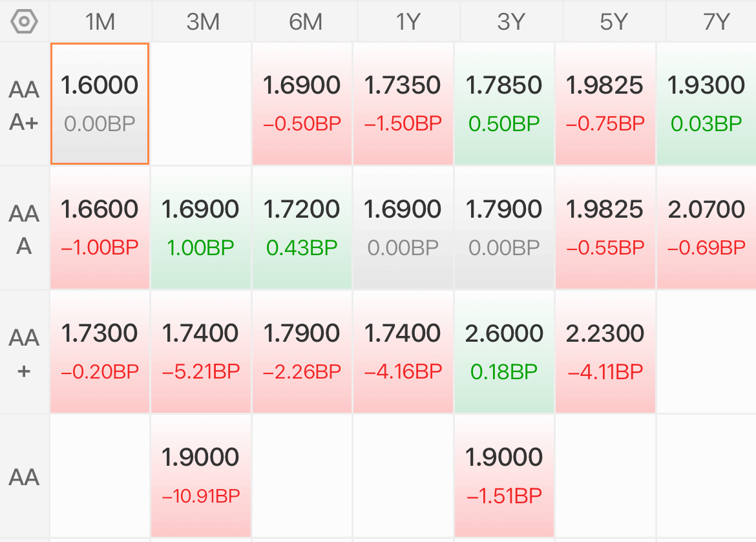Select the 5Y column header
The height and width of the screenshot is (542, 756).
pos(614,22)
